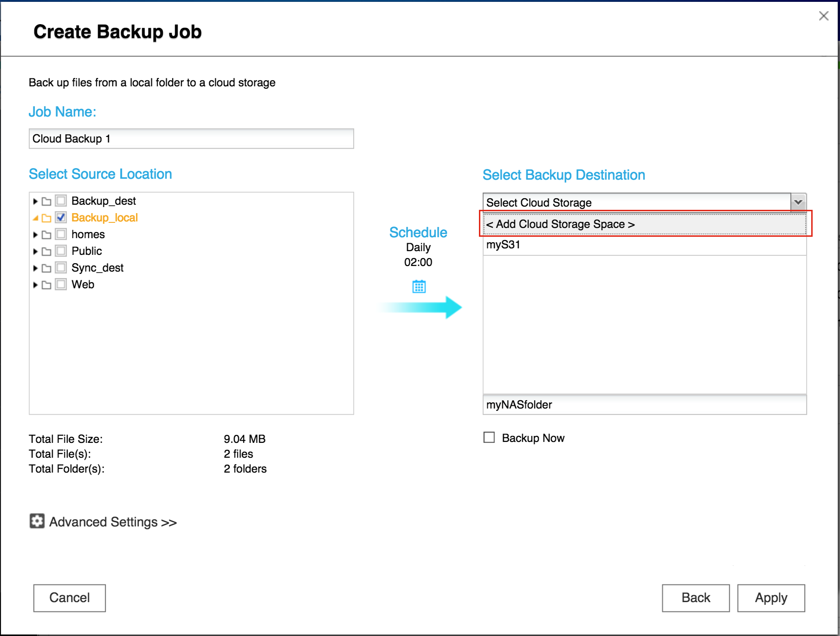Click the schedule calendar icon

tap(419, 286)
